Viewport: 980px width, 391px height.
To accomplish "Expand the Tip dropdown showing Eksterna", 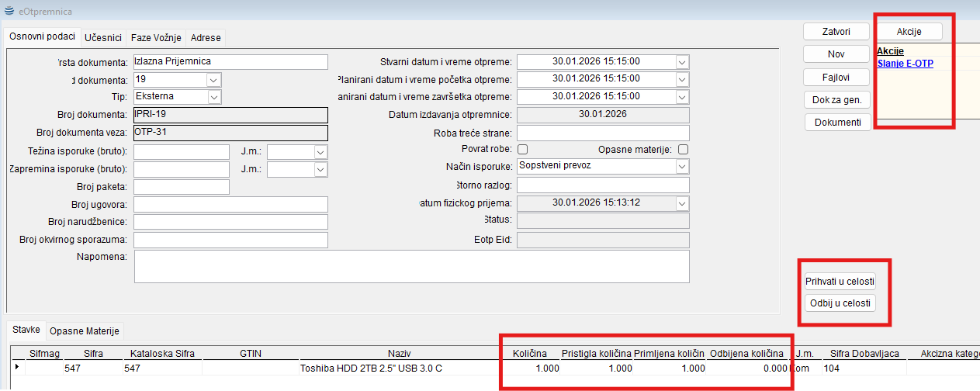I will (x=214, y=96).
